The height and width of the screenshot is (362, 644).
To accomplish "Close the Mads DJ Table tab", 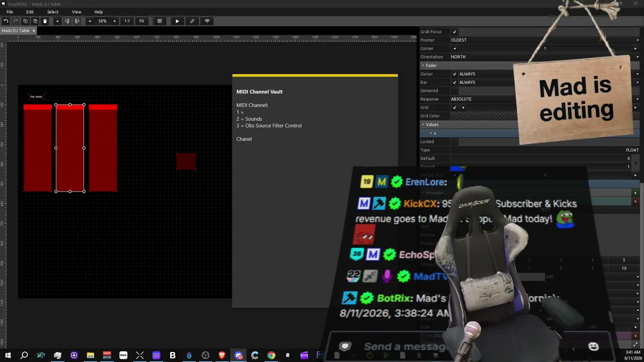I will [34, 31].
